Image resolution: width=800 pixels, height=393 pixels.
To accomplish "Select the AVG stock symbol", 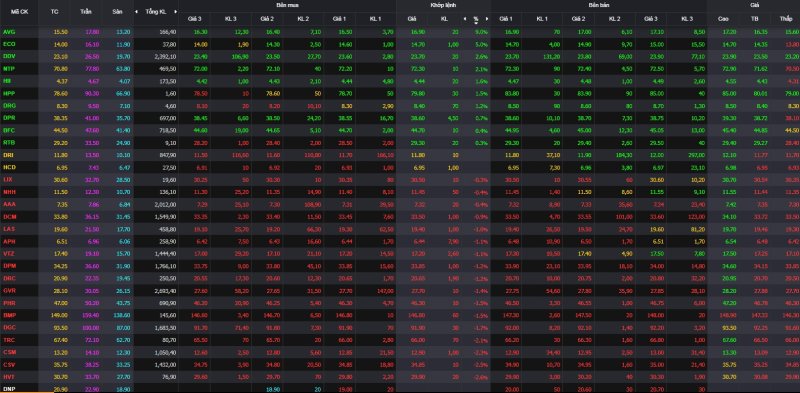I will (x=9, y=32).
